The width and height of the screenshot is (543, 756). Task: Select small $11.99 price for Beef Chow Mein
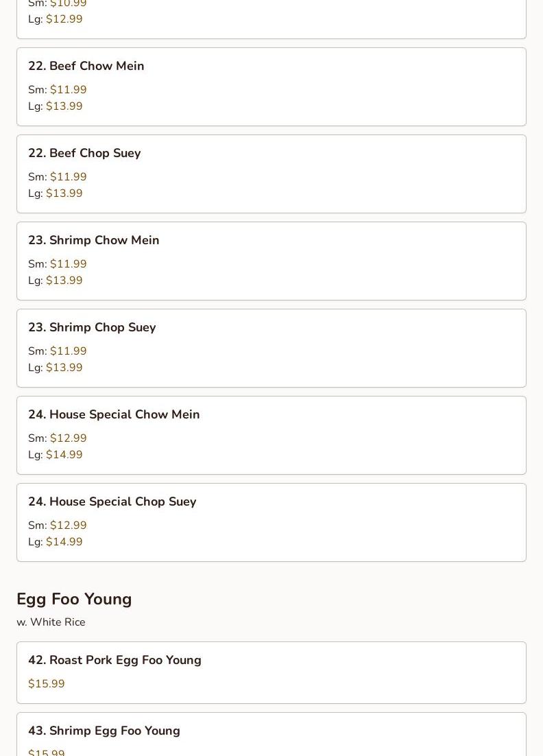68,90
